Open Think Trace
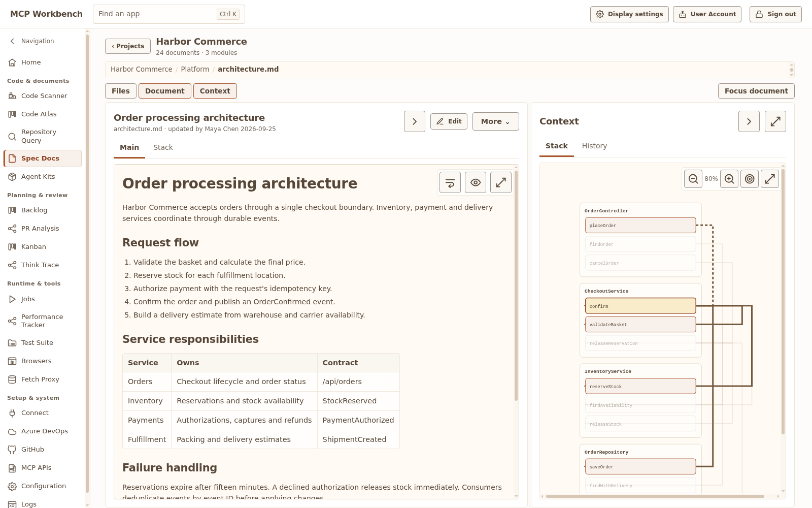The image size is (812, 508). 43,265
